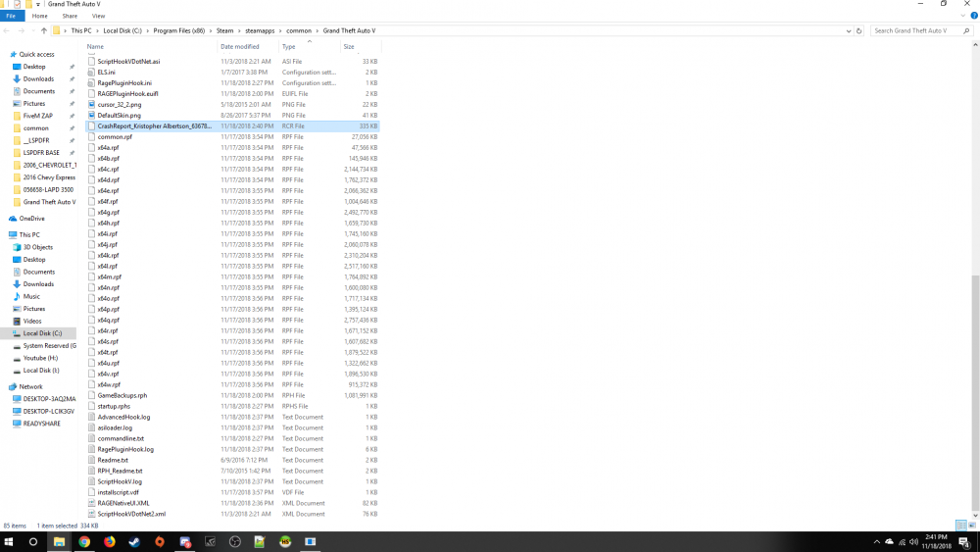Customize Quick Access Toolbar dropdown arrow
This screenshot has width=980, height=552.
click(38, 4)
